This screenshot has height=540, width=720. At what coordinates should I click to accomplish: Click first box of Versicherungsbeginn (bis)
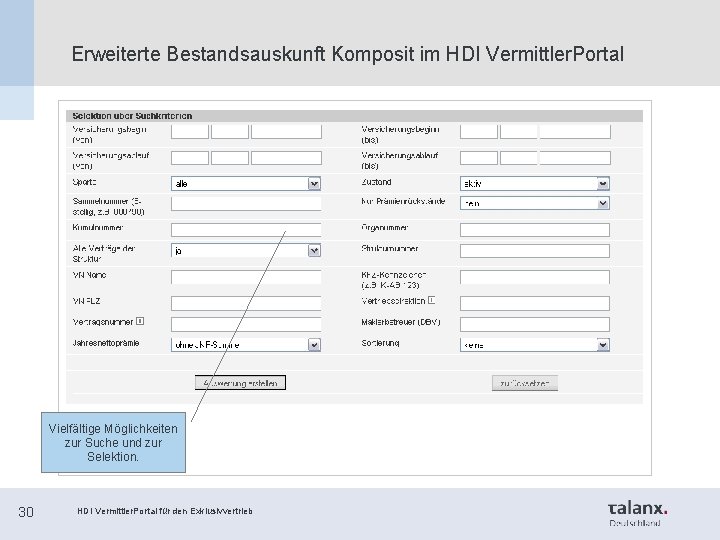[x=479, y=131]
